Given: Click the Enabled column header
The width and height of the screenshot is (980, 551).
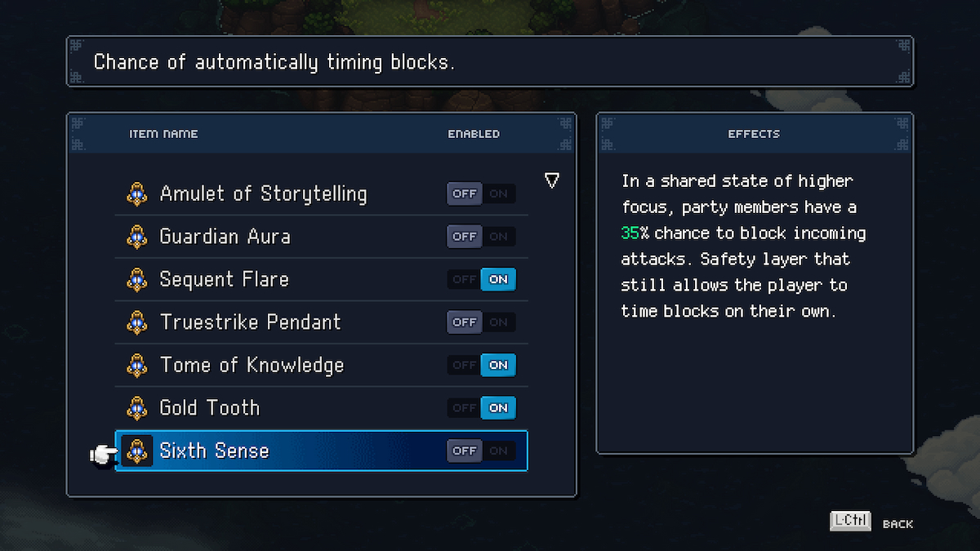Looking at the screenshot, I should tap(474, 134).
